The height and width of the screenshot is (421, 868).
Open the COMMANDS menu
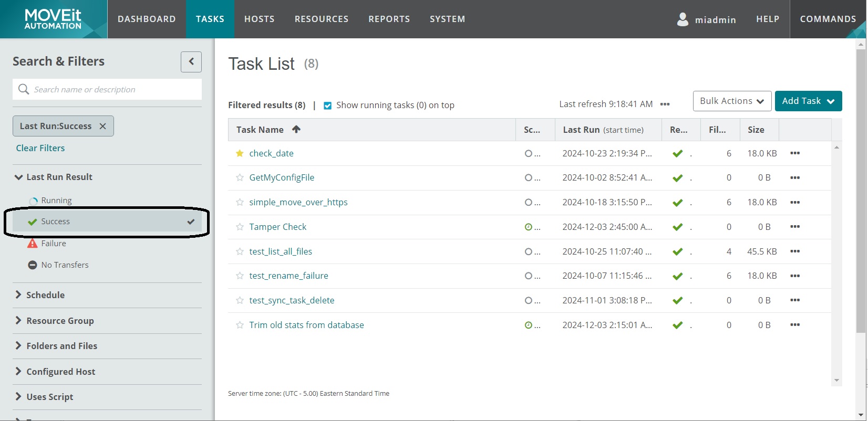coord(828,19)
